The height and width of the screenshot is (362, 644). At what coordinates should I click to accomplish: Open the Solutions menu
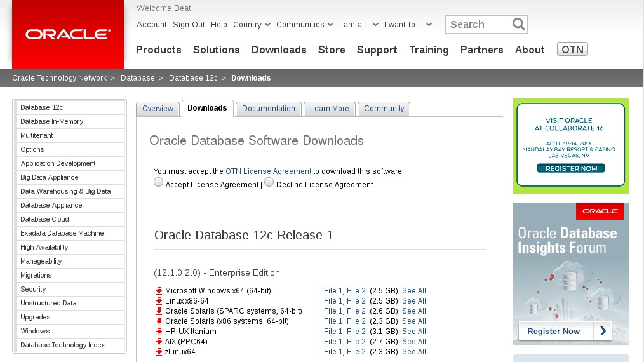(x=217, y=50)
